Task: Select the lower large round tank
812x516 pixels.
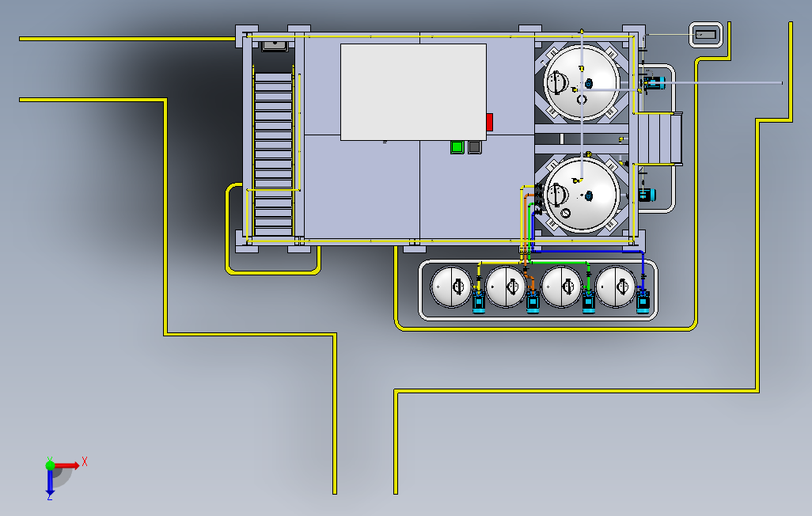Action: [582, 195]
